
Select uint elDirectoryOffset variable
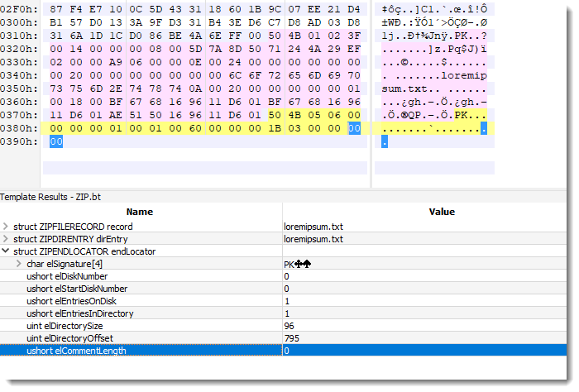72,338
